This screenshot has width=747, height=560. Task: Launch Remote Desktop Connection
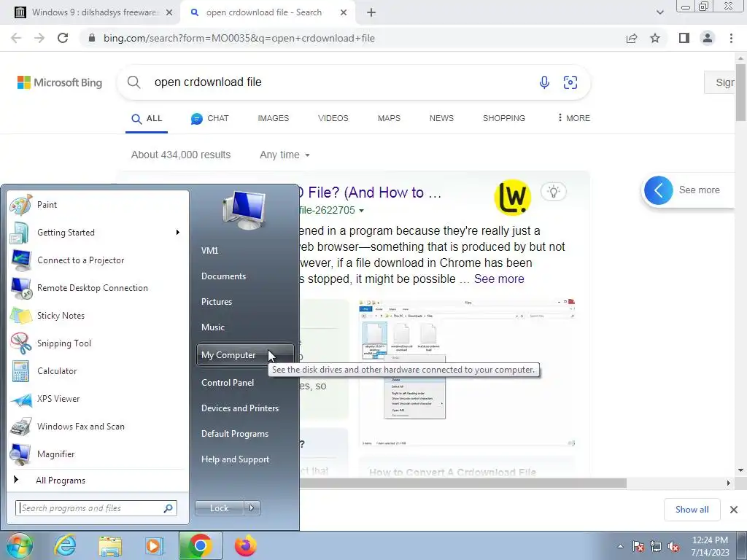(98, 287)
